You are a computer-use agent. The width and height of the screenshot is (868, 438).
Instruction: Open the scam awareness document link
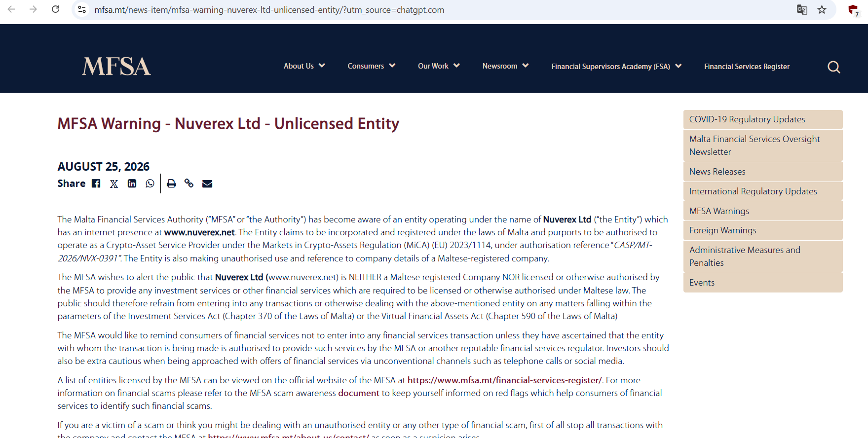pos(359,393)
